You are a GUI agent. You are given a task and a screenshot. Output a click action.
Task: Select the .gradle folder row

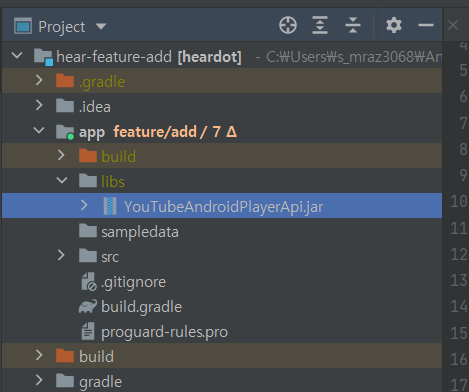[x=222, y=81]
